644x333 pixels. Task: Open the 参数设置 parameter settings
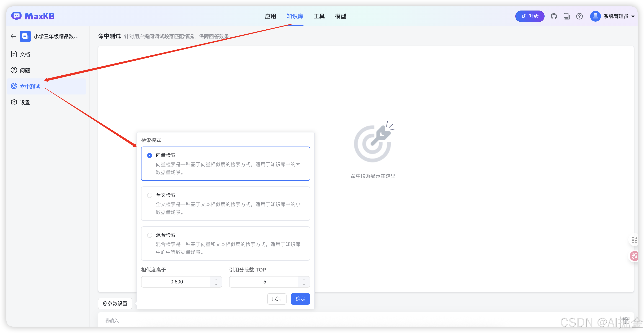pyautogui.click(x=115, y=303)
